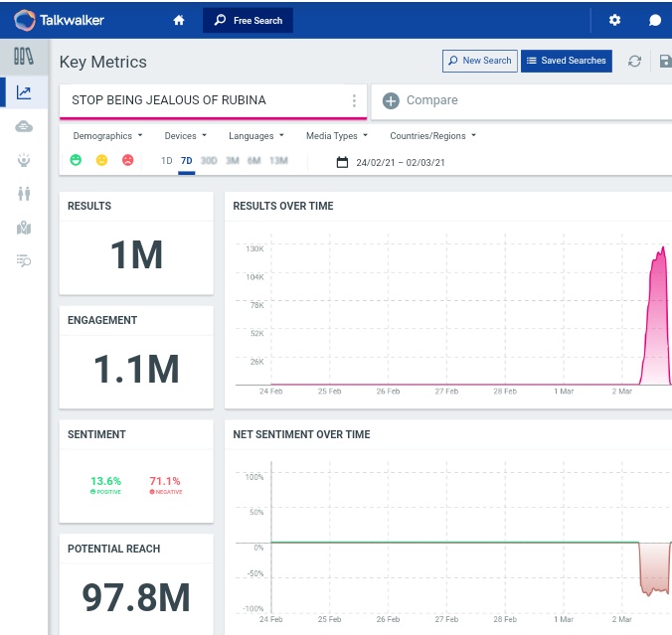Click the date range 24/02/21 – 02/03/21
The image size is (672, 635).
click(x=401, y=163)
